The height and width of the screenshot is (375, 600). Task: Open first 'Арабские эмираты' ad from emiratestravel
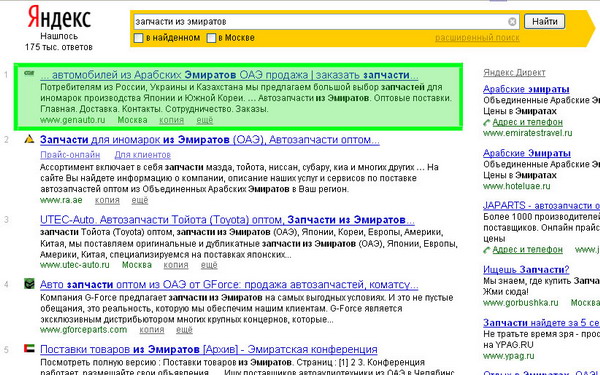(526, 90)
